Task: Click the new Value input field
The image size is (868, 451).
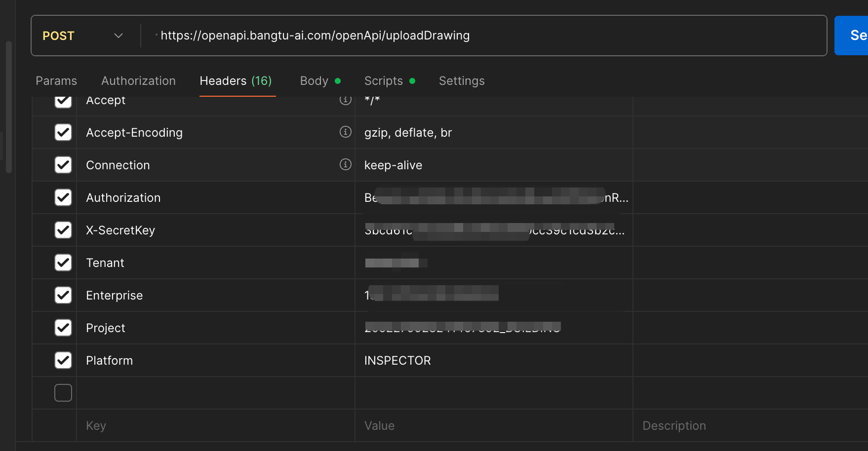Action: point(494,426)
